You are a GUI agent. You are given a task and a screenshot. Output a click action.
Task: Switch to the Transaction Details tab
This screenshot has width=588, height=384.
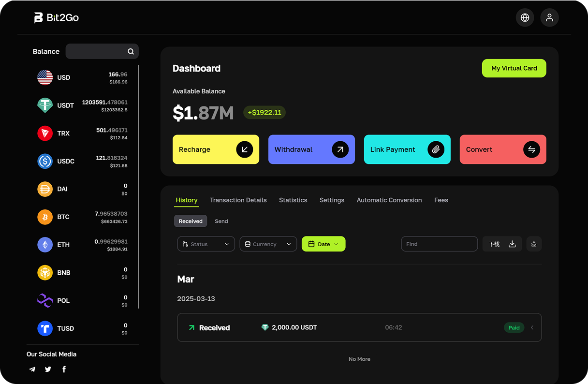point(238,200)
